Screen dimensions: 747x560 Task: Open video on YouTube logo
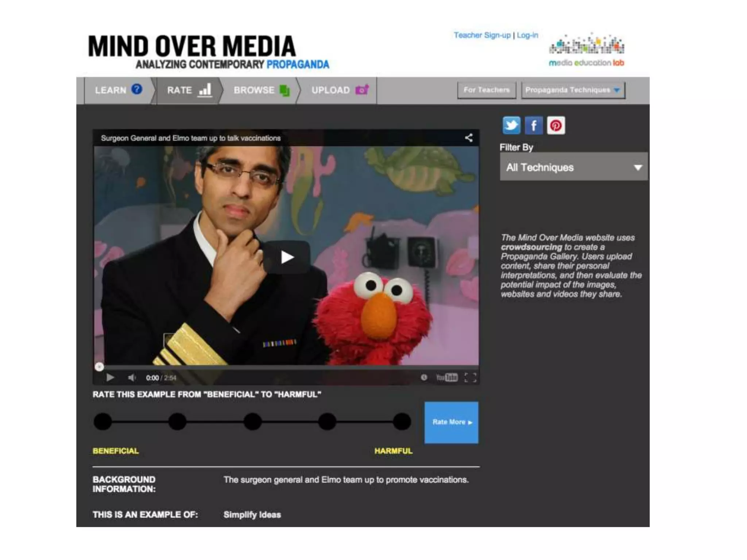[x=446, y=377]
